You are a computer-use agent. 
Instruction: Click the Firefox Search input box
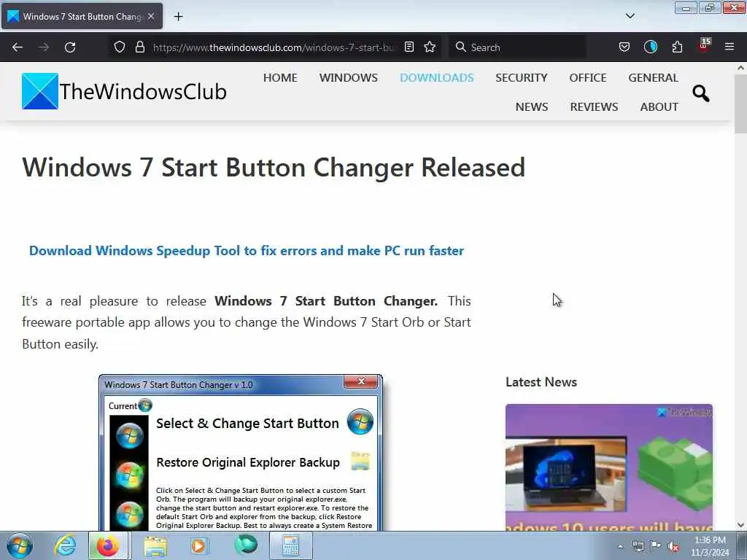[517, 47]
